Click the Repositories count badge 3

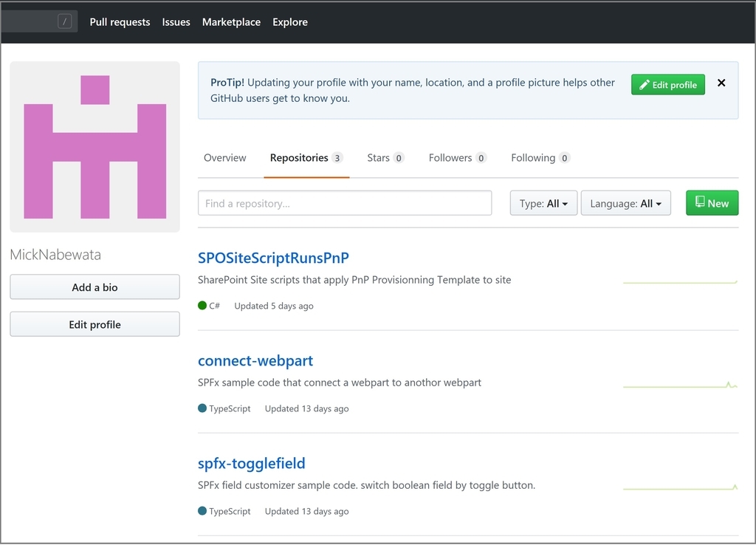point(337,158)
